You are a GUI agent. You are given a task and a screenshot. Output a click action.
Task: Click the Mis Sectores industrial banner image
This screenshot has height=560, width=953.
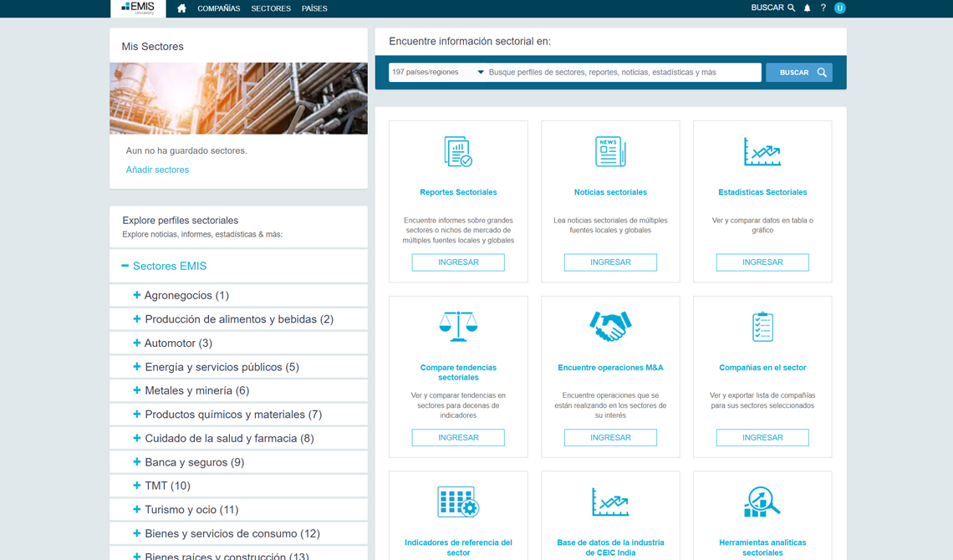click(238, 99)
